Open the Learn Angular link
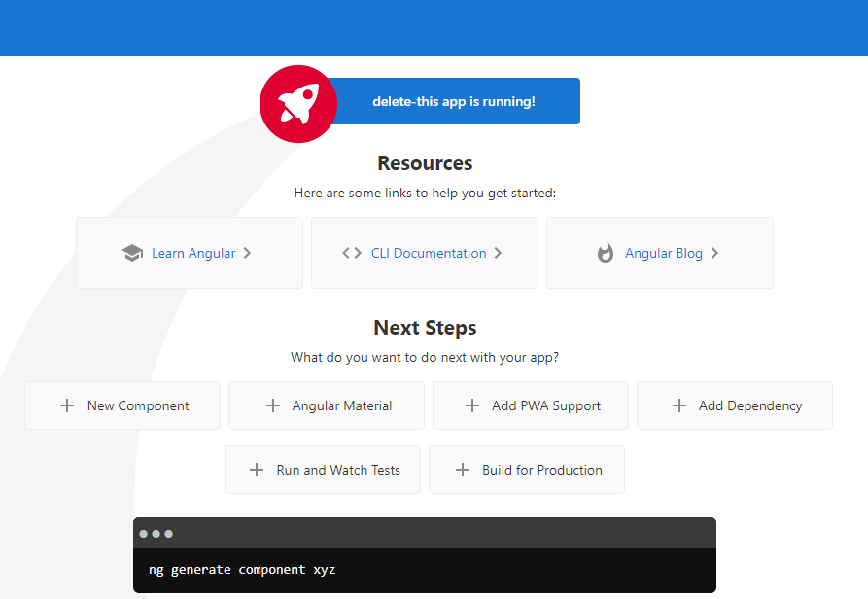 pyautogui.click(x=193, y=253)
